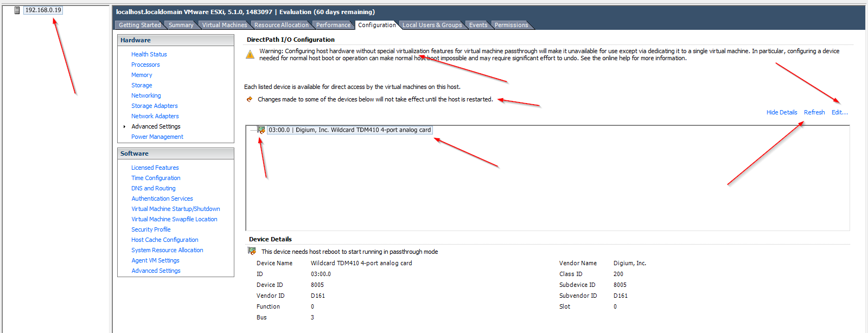Click the Subvendor ID value D161
Screen dimensions: 868x333
(620, 296)
